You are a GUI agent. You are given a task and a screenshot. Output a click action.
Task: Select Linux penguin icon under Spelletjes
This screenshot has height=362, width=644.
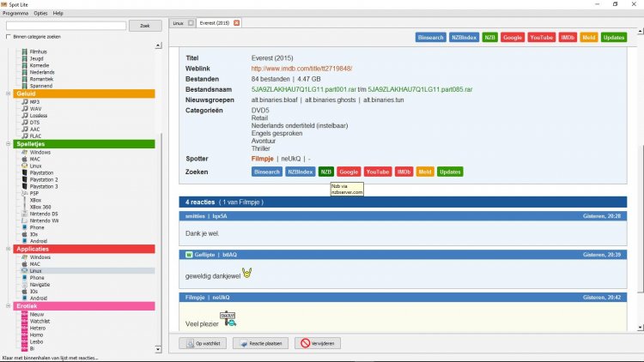(x=25, y=166)
